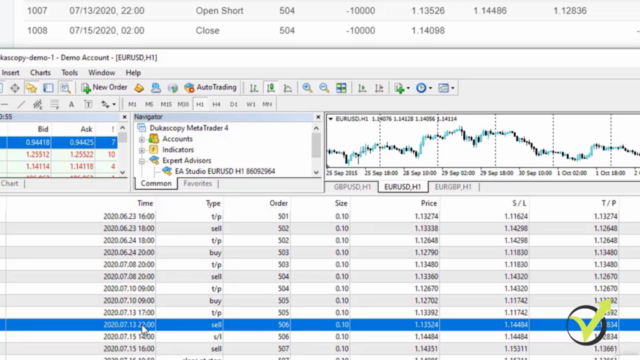This screenshot has width=640, height=360.
Task: Select H4 timeframe
Action: (216, 104)
